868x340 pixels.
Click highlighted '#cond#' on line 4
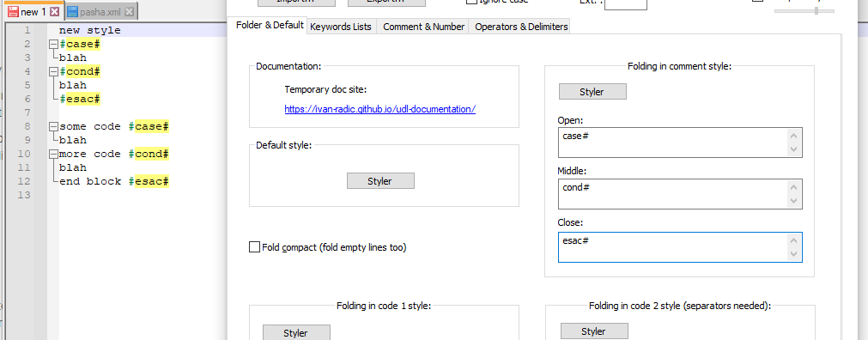80,71
